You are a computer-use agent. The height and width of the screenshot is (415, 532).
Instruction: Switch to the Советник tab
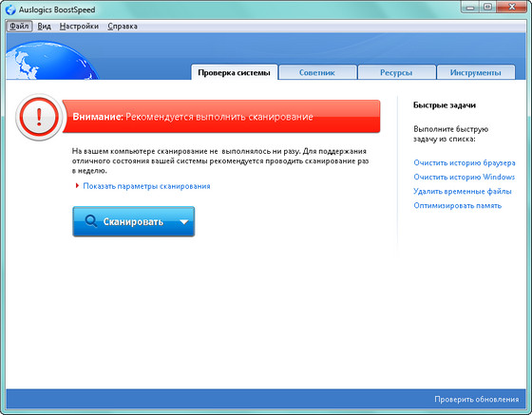coord(317,72)
